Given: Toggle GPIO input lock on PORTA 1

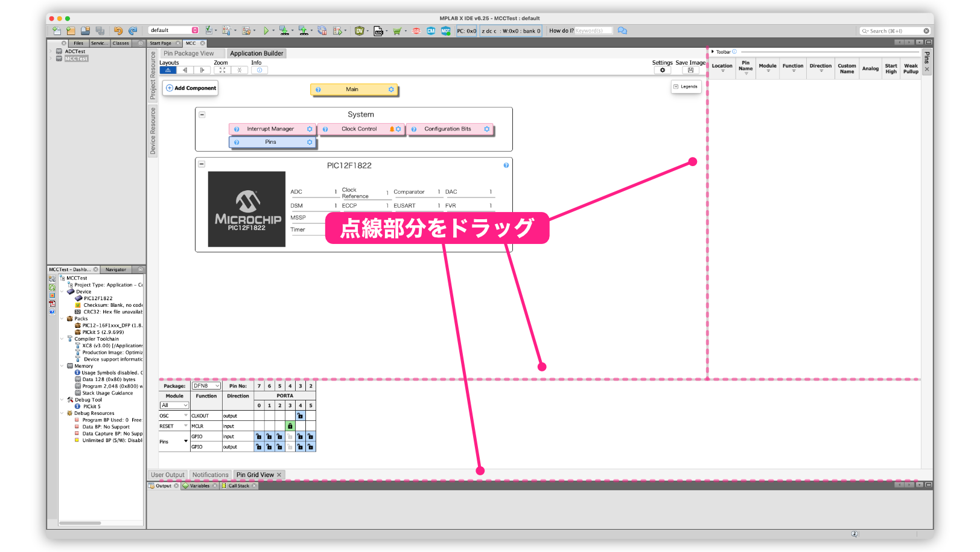Looking at the screenshot, I should (269, 437).
